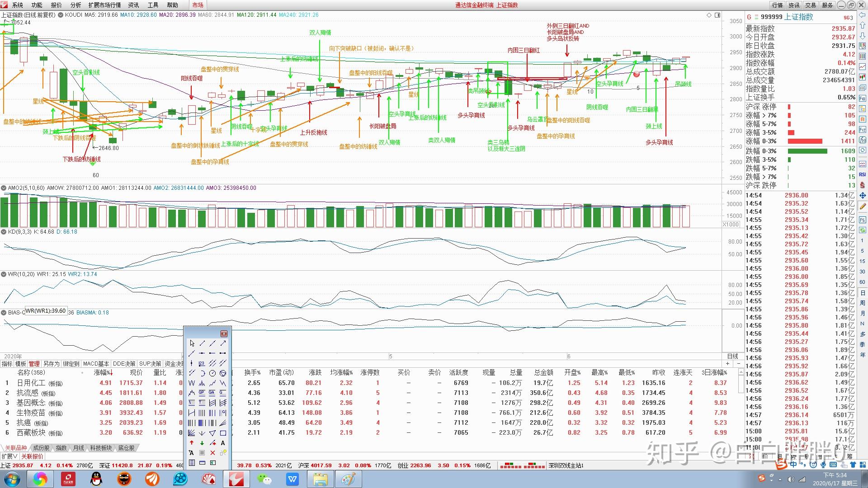Choose the percentage lines tool
The image size is (868, 488).
pos(192,403)
